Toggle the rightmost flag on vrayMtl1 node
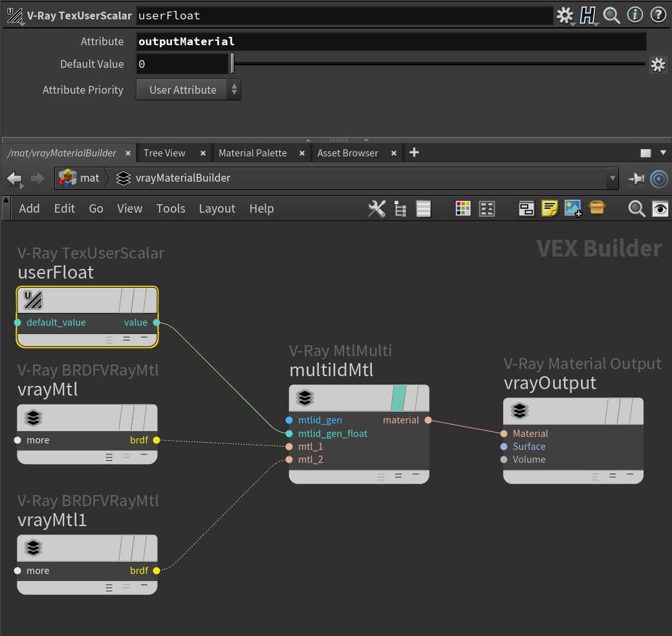The image size is (672, 636). pyautogui.click(x=151, y=547)
